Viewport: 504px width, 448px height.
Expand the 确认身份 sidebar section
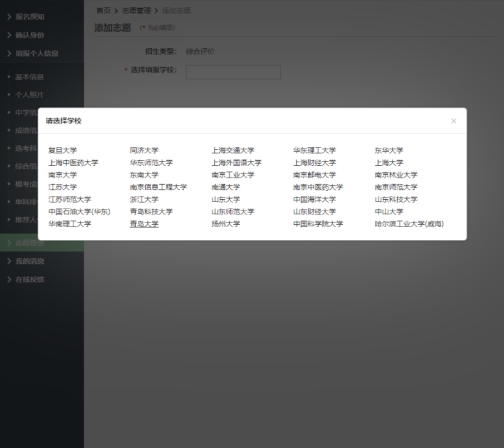tap(30, 35)
